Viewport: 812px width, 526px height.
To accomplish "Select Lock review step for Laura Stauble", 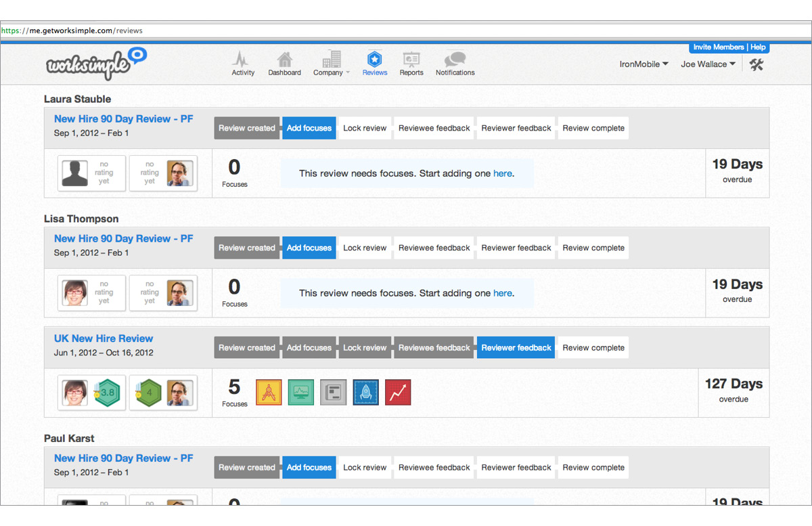I will (x=365, y=128).
